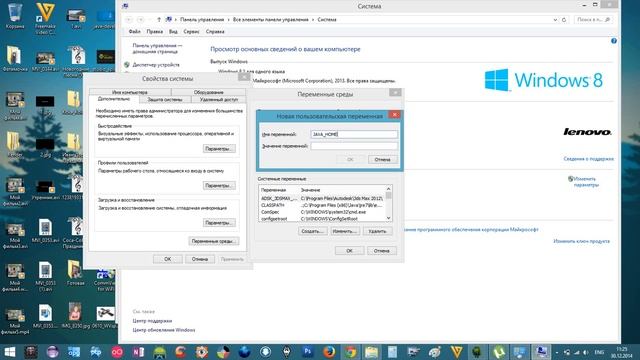640x360 pixels.
Task: Click Изменить параметры link
Action: pos(586,182)
